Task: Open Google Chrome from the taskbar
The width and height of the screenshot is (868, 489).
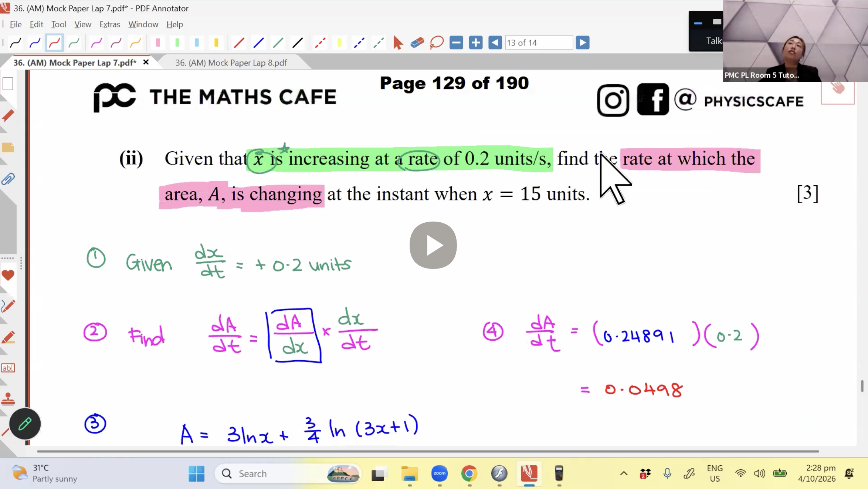Action: click(x=469, y=473)
